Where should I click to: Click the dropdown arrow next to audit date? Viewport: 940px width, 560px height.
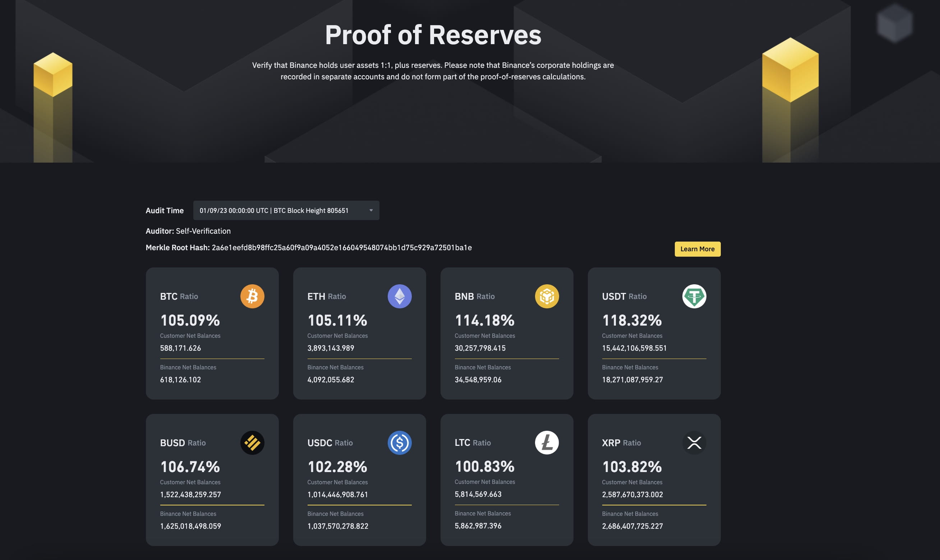pyautogui.click(x=370, y=210)
